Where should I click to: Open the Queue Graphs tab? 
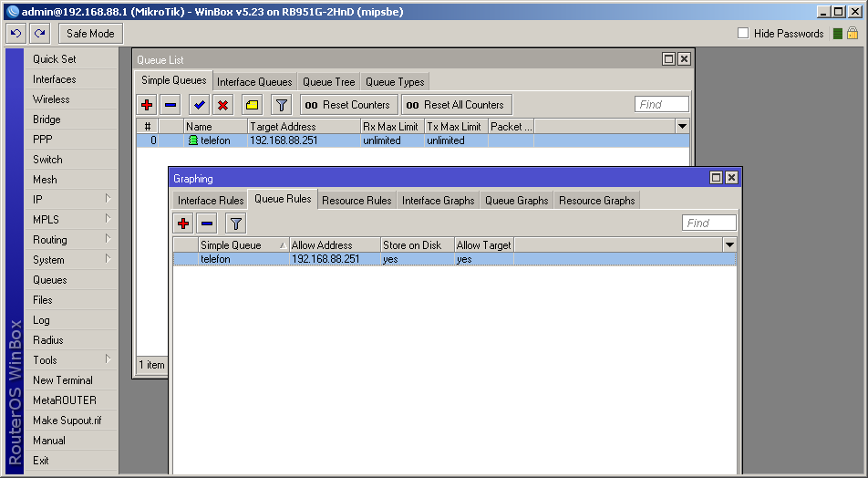tap(516, 201)
